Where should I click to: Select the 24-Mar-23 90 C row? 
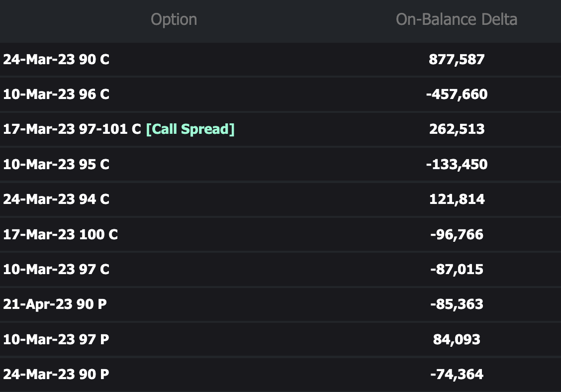(x=280, y=59)
